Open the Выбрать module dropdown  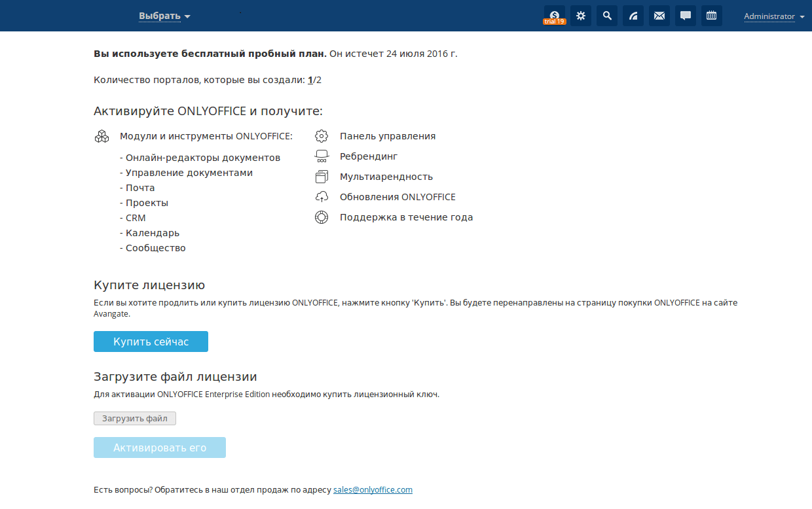click(x=164, y=16)
